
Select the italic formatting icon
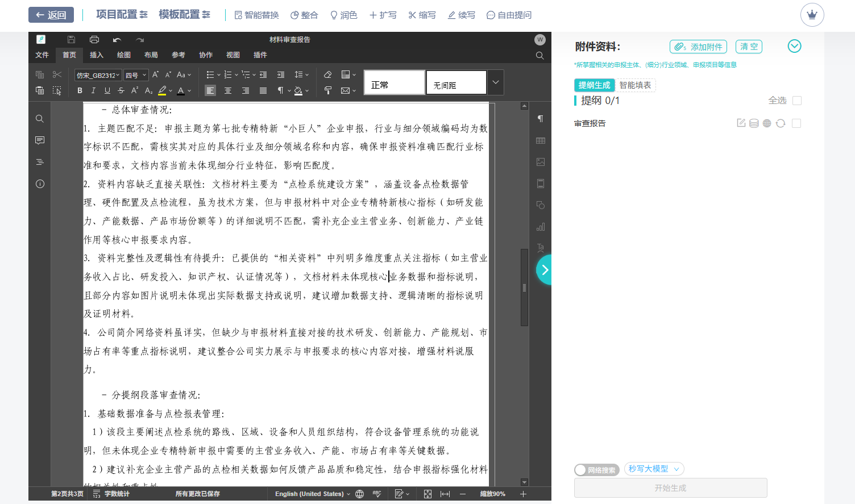93,90
